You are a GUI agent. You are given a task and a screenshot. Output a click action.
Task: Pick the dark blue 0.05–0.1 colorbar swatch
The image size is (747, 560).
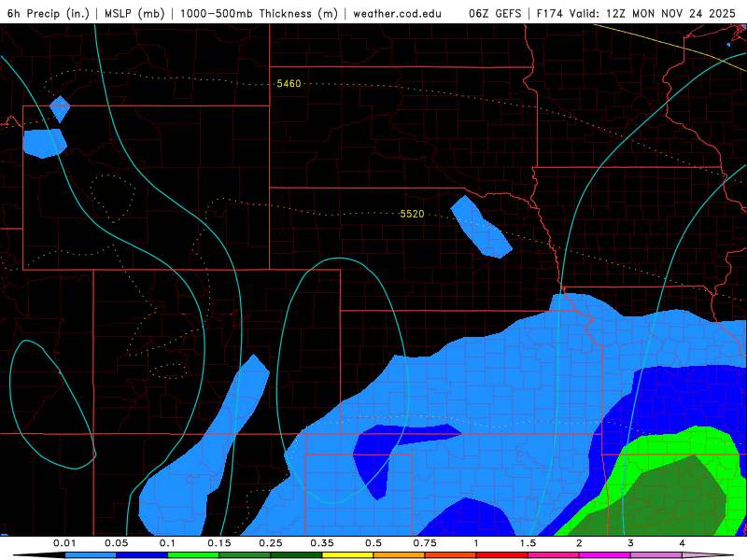click(142, 555)
